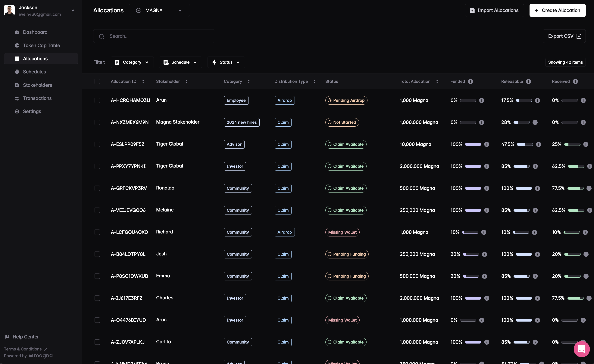
Task: Open Transactions from the sidebar
Action: tap(37, 98)
